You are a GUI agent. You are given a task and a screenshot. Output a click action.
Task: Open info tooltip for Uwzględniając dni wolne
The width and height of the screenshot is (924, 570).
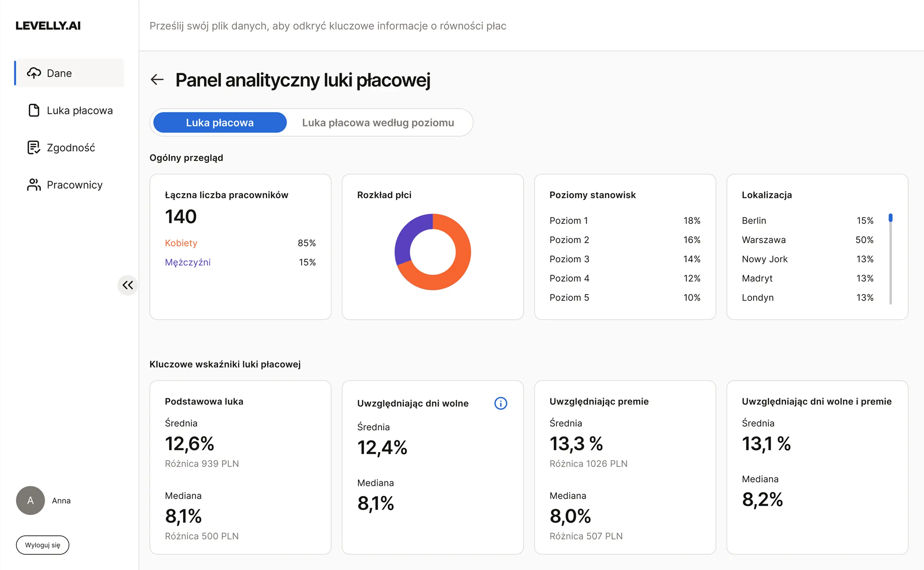[x=501, y=403]
